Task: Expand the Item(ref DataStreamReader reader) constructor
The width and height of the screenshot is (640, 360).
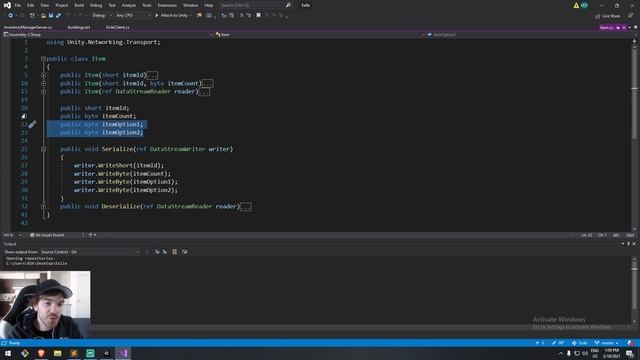Action: click(x=43, y=92)
